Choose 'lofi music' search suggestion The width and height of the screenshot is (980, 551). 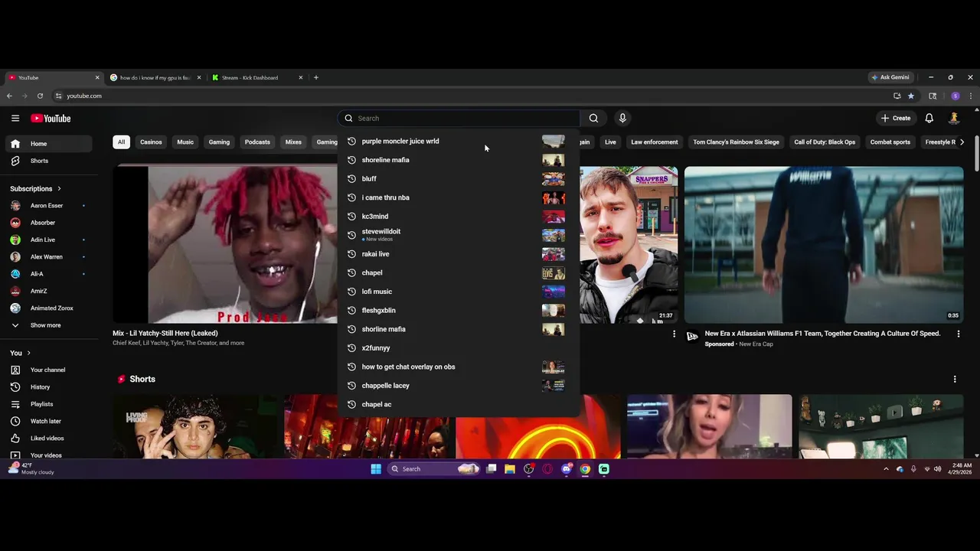[x=458, y=292]
